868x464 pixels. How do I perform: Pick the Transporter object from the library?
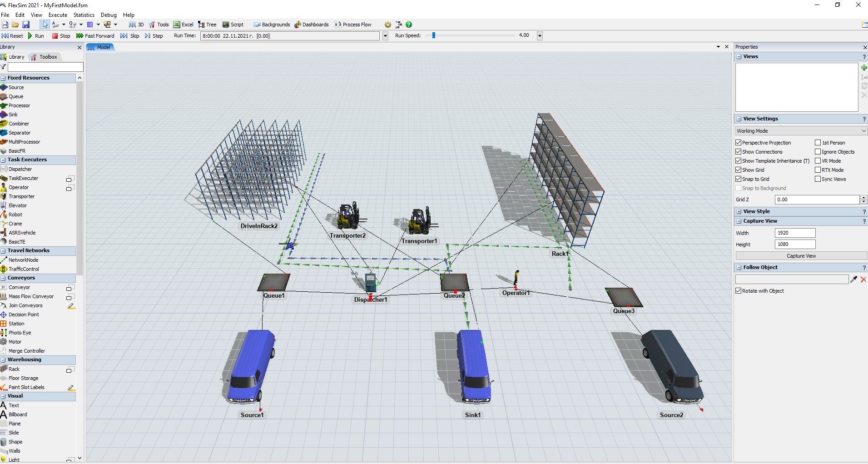coord(21,196)
